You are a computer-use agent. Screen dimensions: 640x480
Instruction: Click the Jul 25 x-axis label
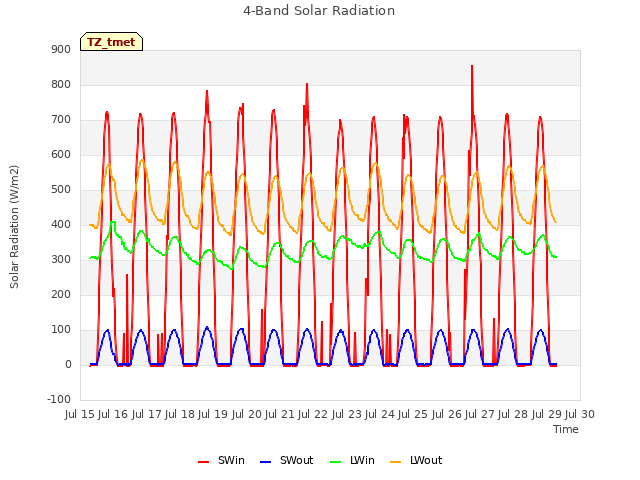(x=413, y=414)
